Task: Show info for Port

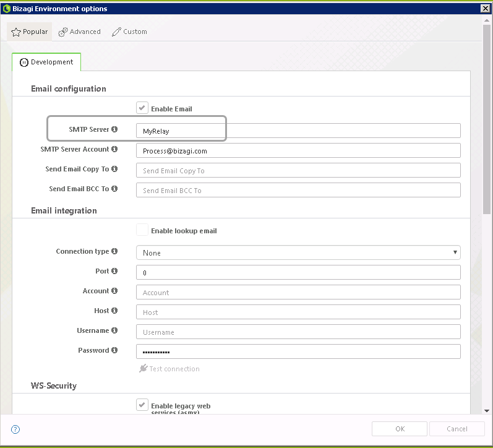Action: tap(114, 270)
